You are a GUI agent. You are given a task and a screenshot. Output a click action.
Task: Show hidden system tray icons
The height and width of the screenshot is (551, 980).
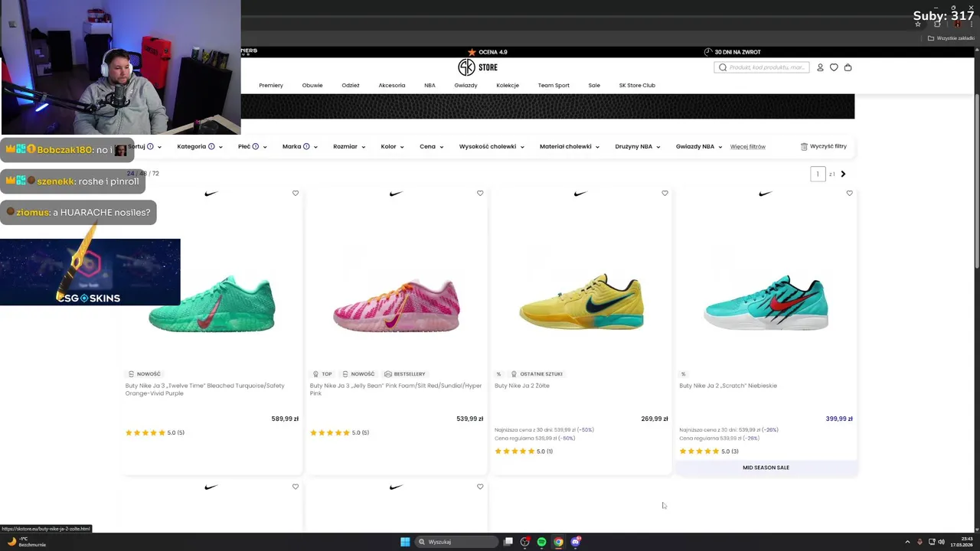(x=907, y=542)
